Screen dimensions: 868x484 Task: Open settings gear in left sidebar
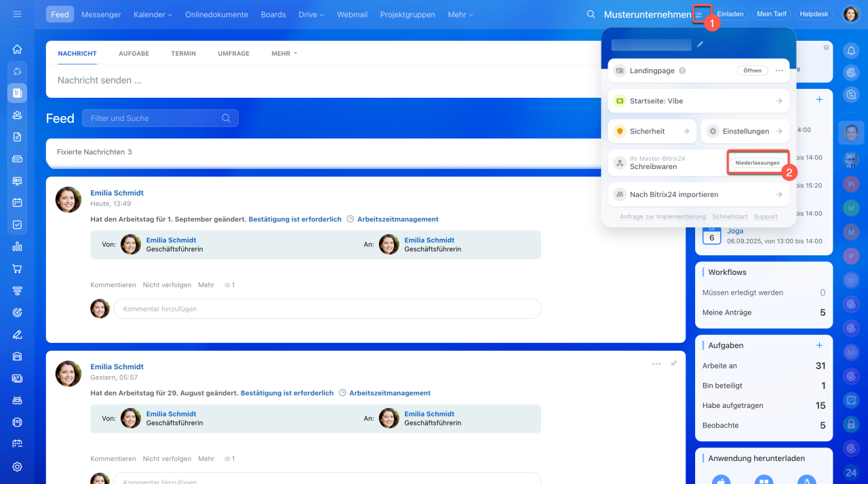click(17, 467)
